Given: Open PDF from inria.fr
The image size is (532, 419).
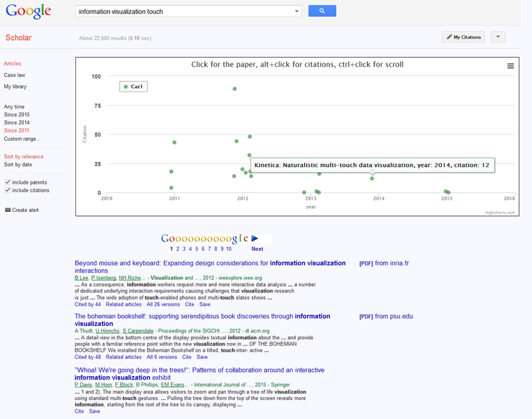Looking at the screenshot, I should coord(384,263).
